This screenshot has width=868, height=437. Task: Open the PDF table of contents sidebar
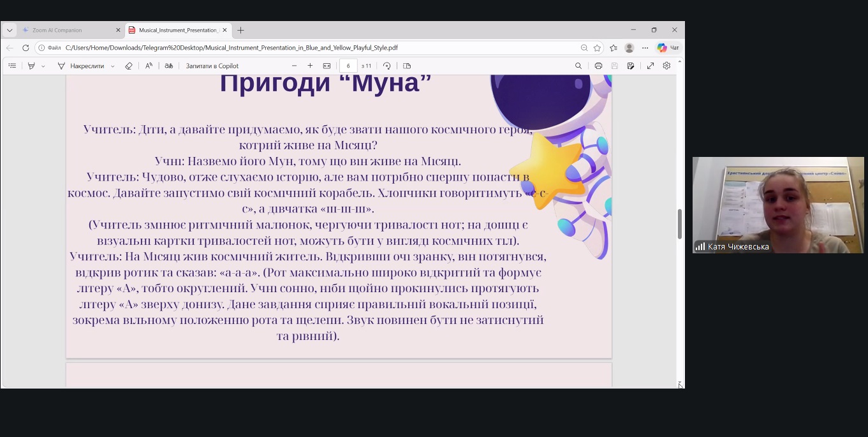click(12, 66)
